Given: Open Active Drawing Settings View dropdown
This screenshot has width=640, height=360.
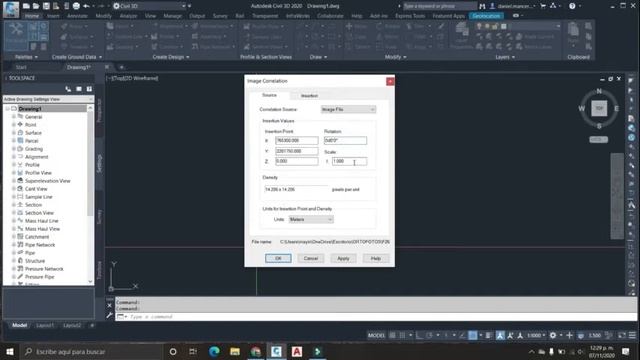Looking at the screenshot, I should pos(48,99).
